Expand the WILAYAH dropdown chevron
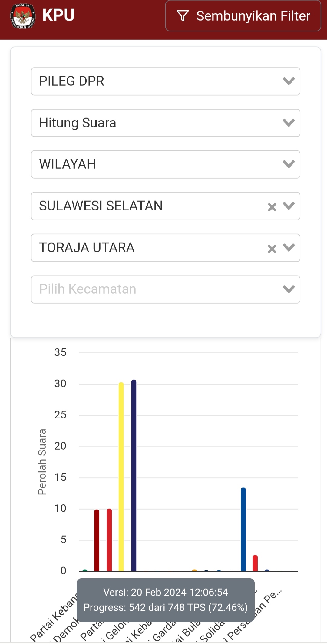327x644 pixels. click(289, 164)
